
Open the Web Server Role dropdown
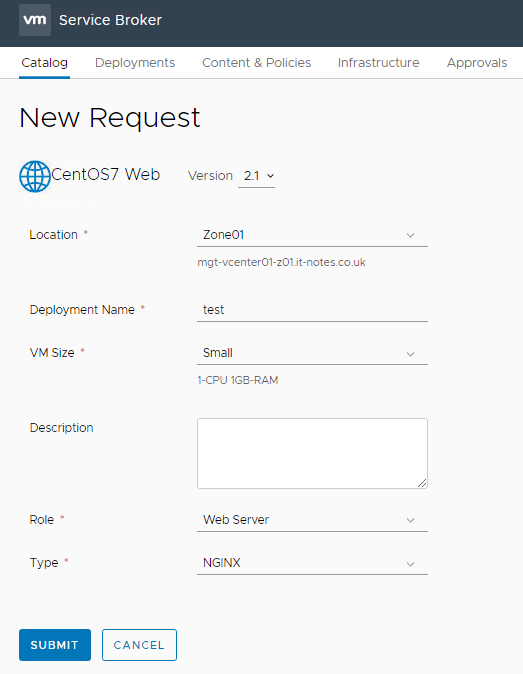pos(312,520)
